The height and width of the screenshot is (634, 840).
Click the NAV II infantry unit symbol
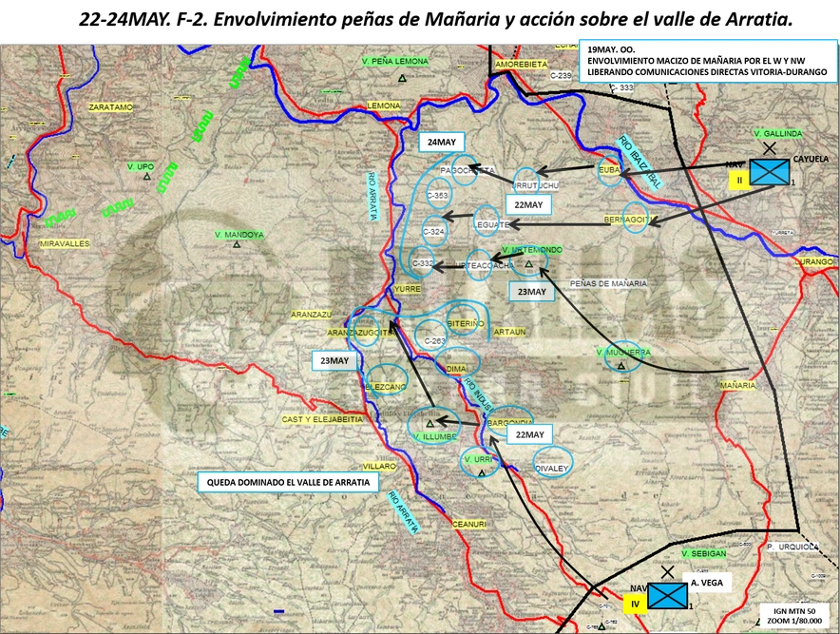pyautogui.click(x=770, y=172)
